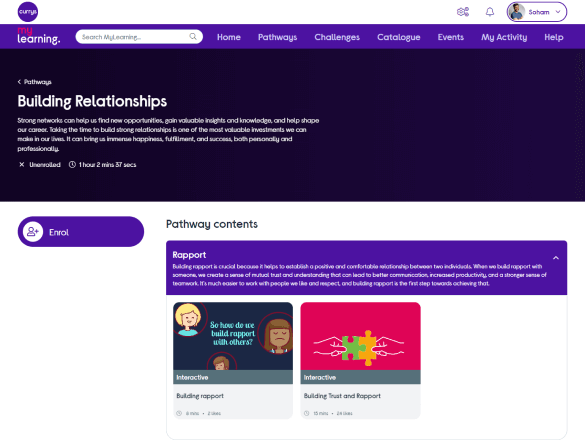Go back to Pathways breadcrumb link

38,82
